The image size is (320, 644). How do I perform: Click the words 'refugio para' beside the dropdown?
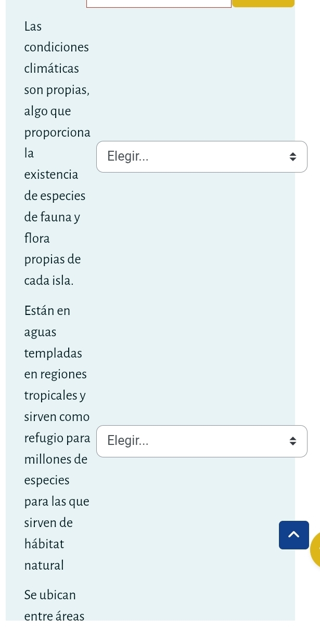click(x=57, y=438)
